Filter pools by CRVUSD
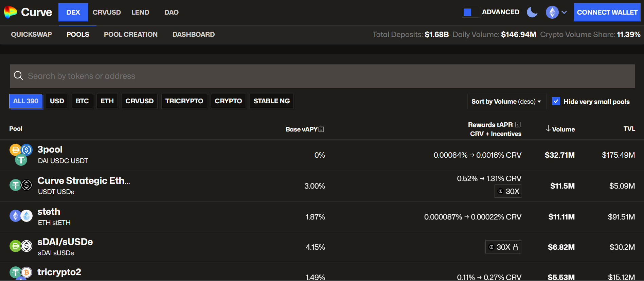 coord(140,101)
